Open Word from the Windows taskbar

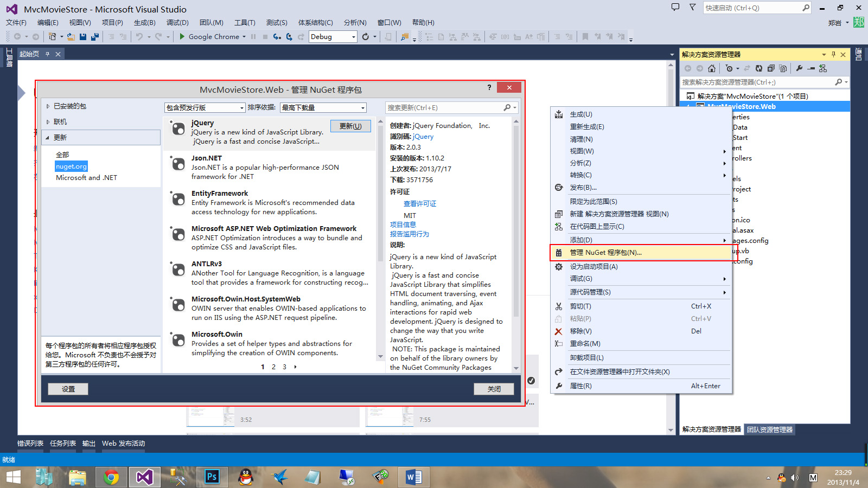pos(413,477)
